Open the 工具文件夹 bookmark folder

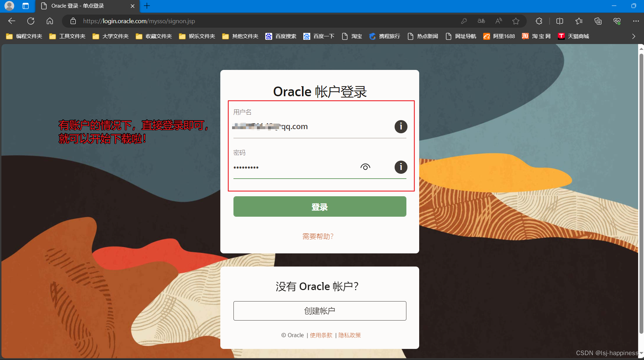(67, 36)
